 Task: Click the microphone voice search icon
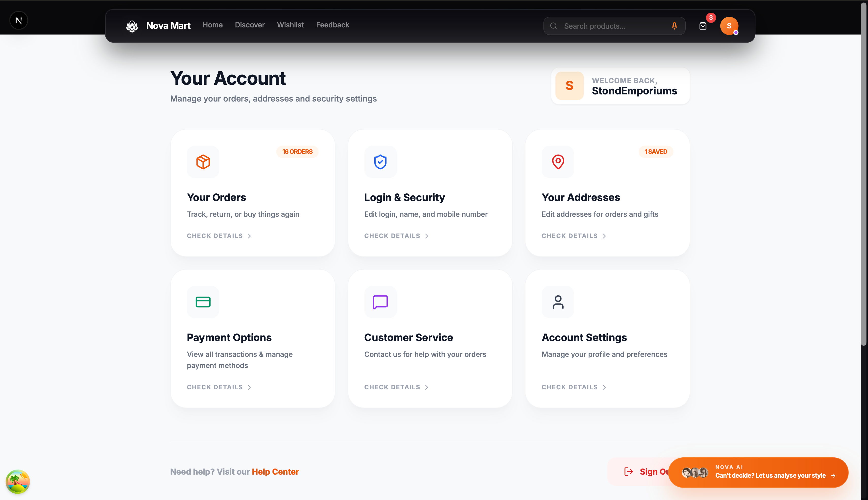point(674,26)
